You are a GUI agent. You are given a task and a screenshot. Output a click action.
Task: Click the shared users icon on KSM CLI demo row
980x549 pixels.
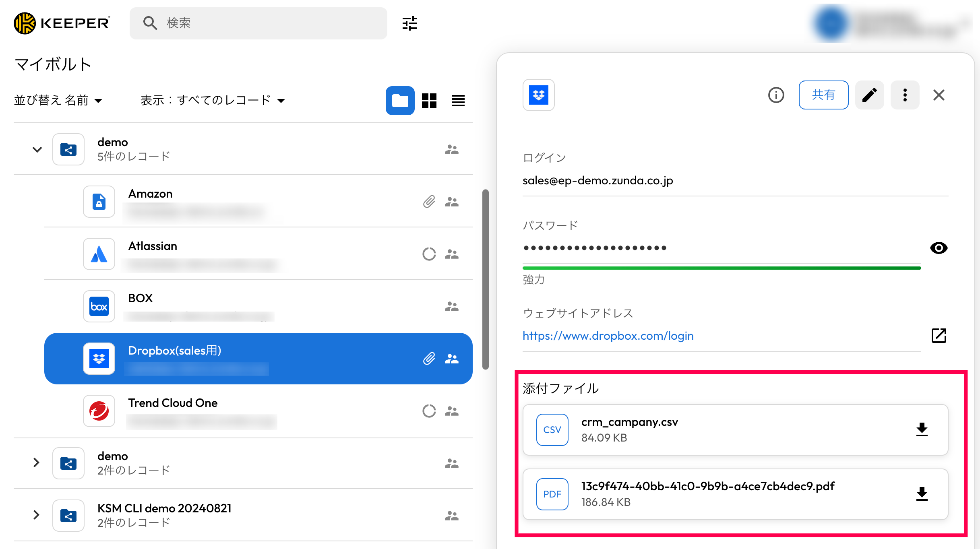[452, 516]
